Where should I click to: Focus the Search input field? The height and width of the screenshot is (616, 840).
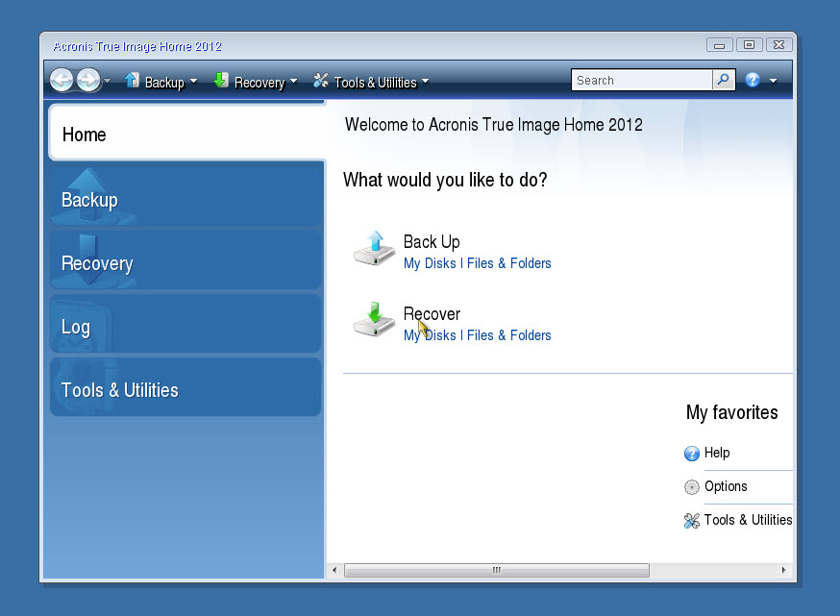(x=642, y=80)
